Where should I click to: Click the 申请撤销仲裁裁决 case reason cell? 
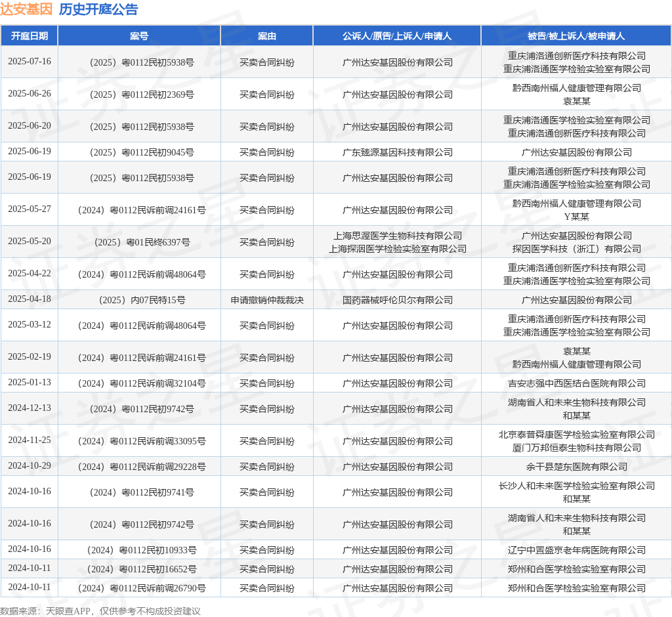pyautogui.click(x=267, y=300)
